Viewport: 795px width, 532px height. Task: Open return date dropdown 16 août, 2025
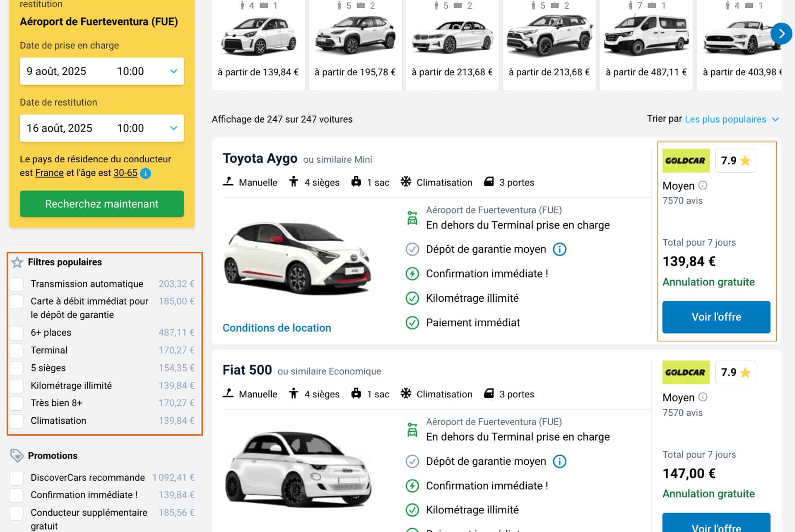click(102, 128)
